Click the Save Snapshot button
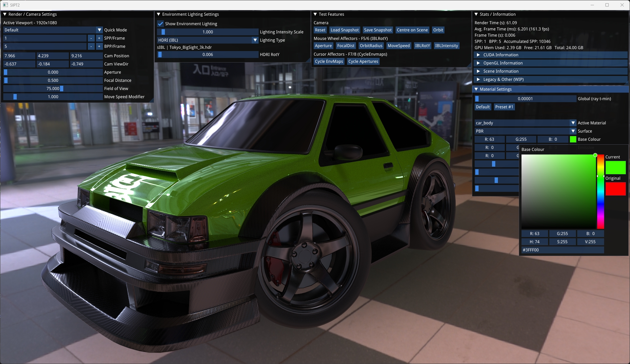The image size is (630, 364). pos(378,30)
